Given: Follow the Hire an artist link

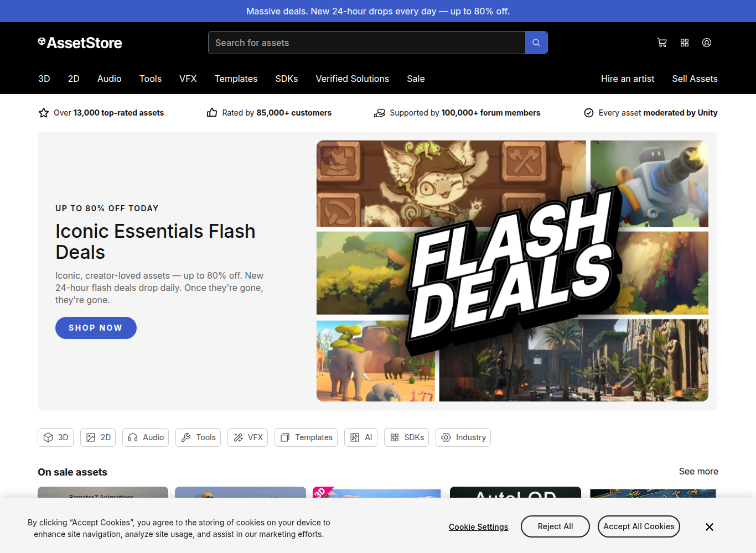Looking at the screenshot, I should (628, 79).
